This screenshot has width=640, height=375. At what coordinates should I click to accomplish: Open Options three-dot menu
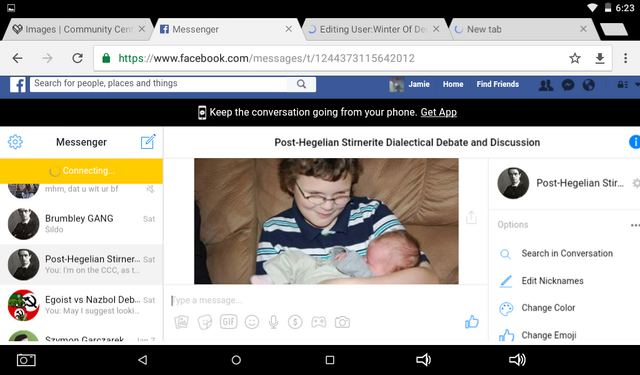[x=635, y=225]
